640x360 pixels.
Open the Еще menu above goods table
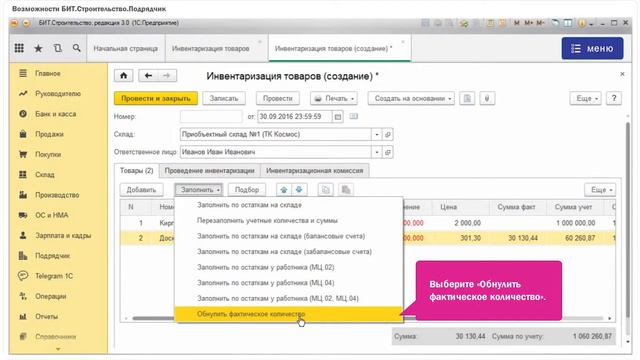coord(600,190)
